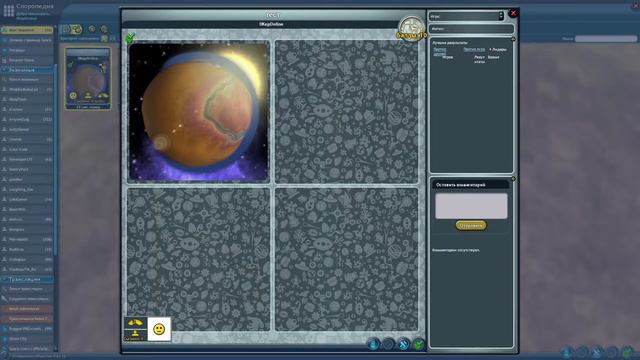Open the Против друзей leaderboard link
Viewport: 640px width, 360px height.
coord(440,51)
